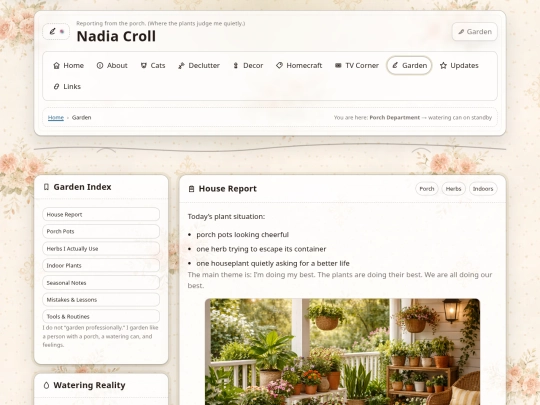Click the House Report clipboard icon
Viewport: 540px width, 405px height.
coord(191,189)
